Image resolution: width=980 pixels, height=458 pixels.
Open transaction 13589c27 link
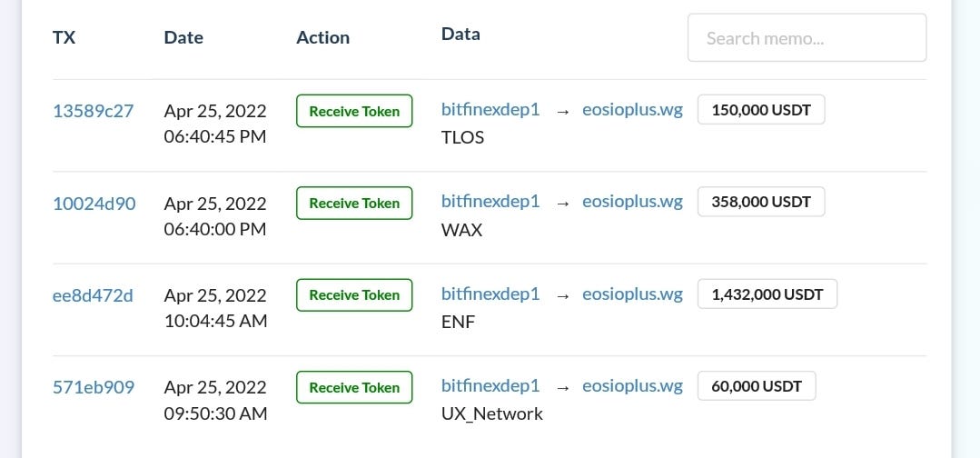tap(94, 111)
